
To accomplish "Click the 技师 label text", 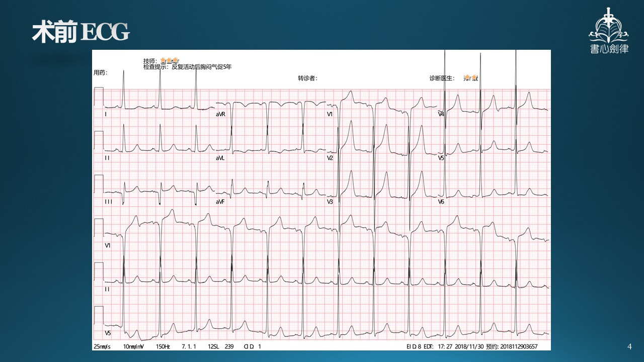I will point(150,61).
